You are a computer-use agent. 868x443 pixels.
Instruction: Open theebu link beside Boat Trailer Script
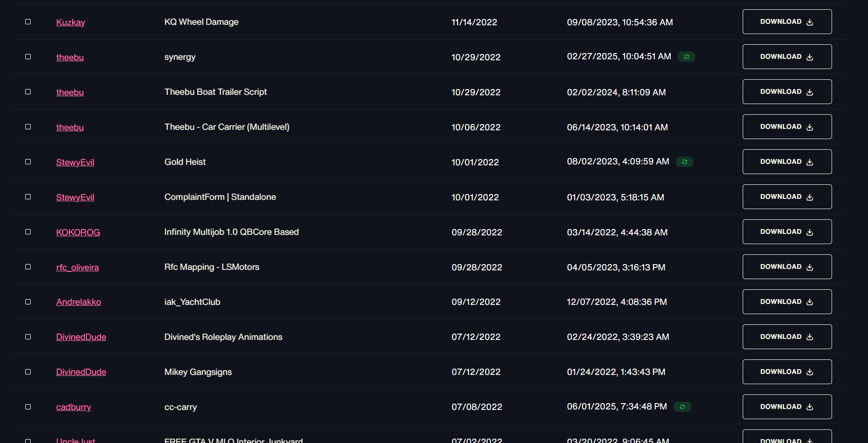[x=70, y=92]
